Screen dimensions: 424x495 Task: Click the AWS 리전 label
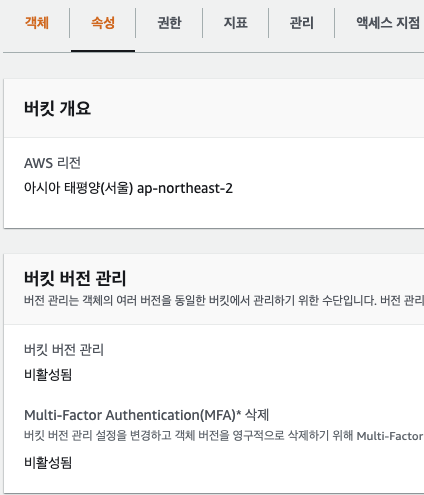tap(52, 163)
